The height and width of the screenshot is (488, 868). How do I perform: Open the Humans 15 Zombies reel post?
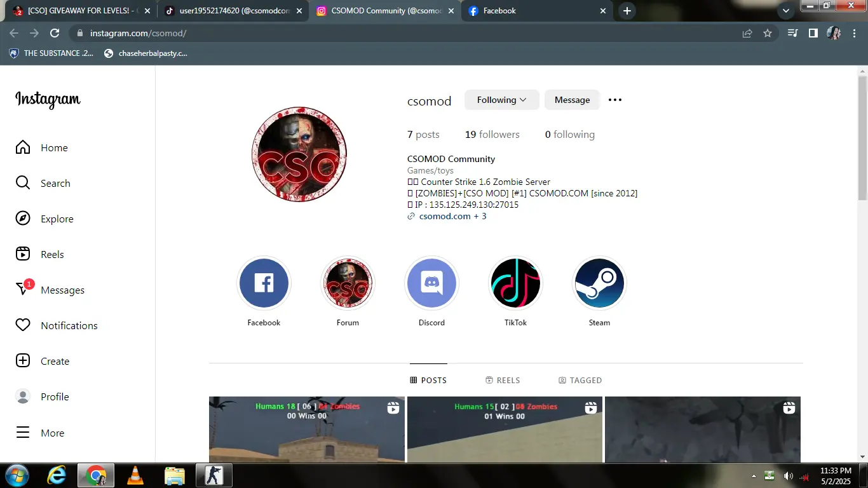point(505,430)
